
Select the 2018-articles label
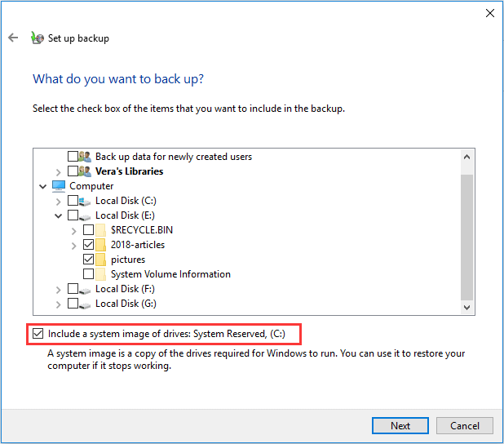point(138,245)
